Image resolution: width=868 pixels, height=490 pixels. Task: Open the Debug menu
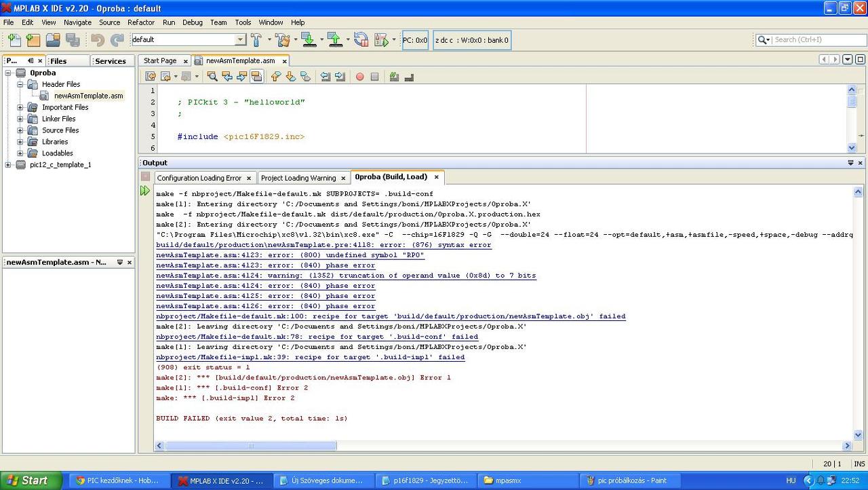[x=193, y=22]
